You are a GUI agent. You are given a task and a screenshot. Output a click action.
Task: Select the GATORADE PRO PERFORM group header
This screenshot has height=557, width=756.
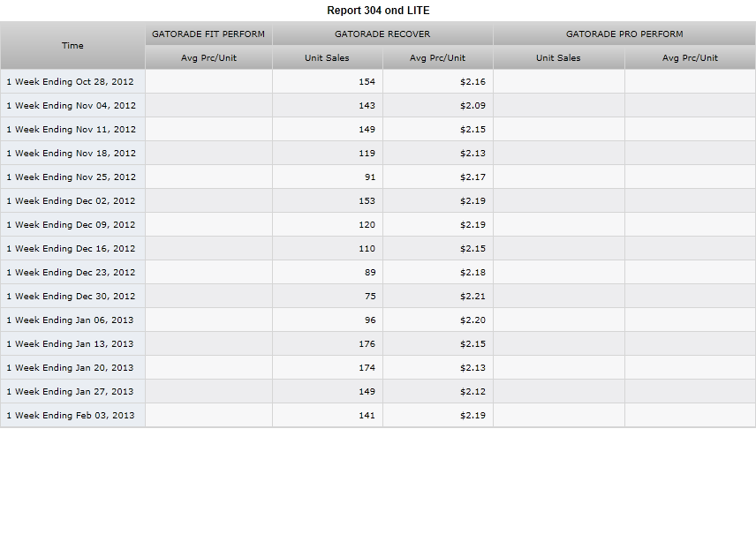tap(624, 34)
